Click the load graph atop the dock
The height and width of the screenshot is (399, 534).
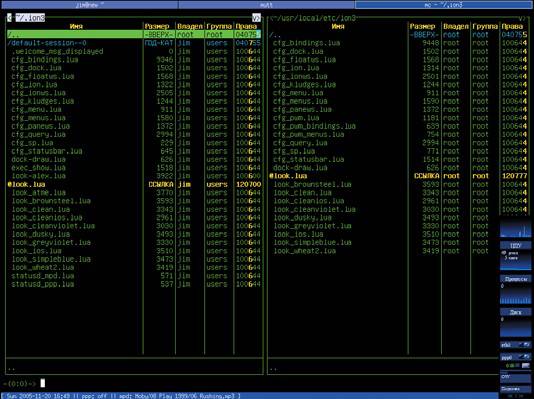coord(515,228)
